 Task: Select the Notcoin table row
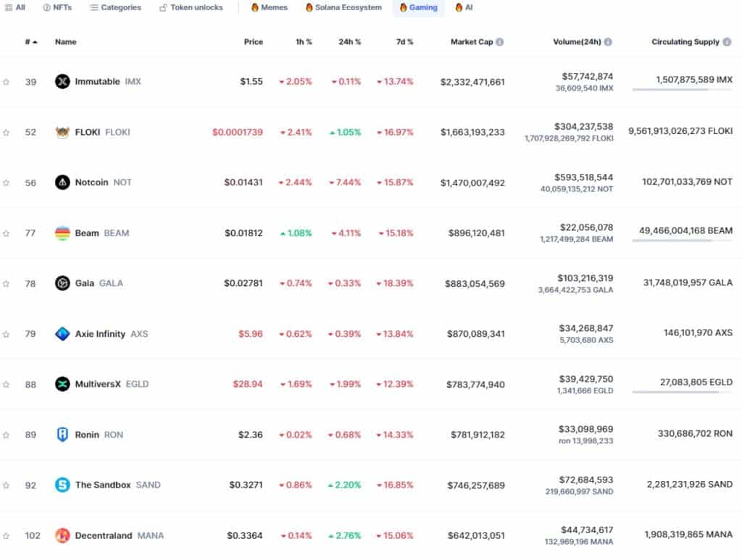pyautogui.click(x=326, y=183)
